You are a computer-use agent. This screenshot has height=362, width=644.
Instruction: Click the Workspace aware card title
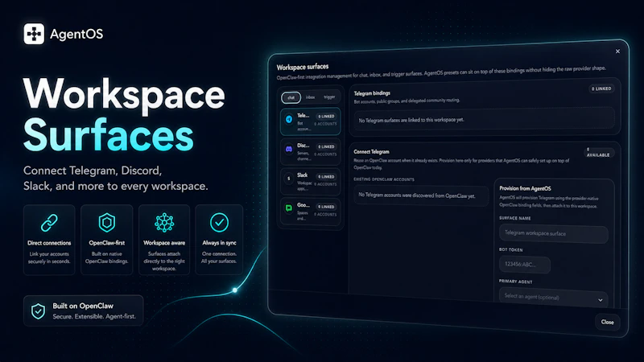pos(164,243)
